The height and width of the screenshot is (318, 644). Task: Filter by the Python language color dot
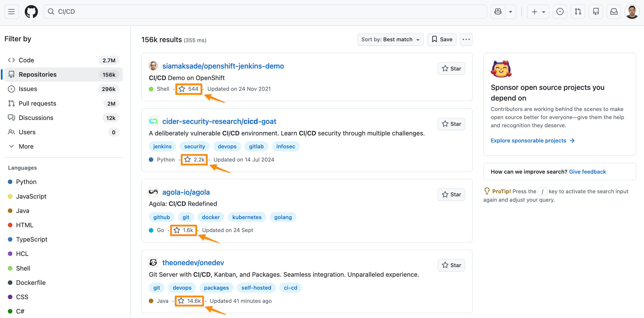(x=10, y=182)
